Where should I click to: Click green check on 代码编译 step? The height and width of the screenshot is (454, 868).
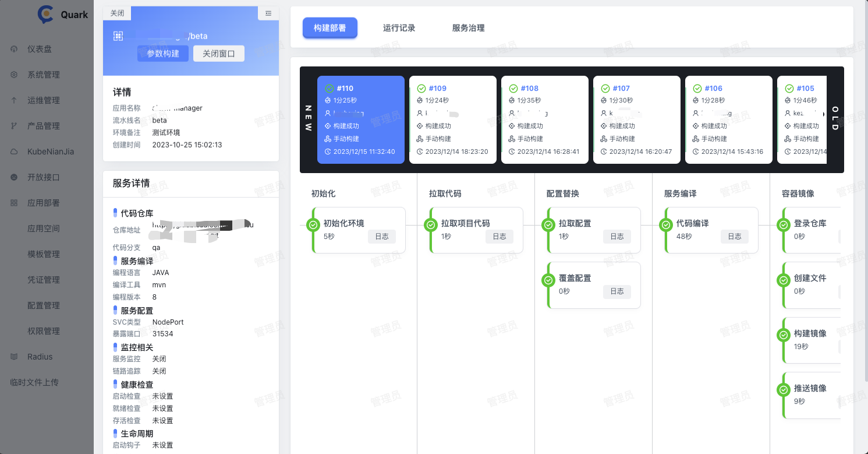coord(666,225)
